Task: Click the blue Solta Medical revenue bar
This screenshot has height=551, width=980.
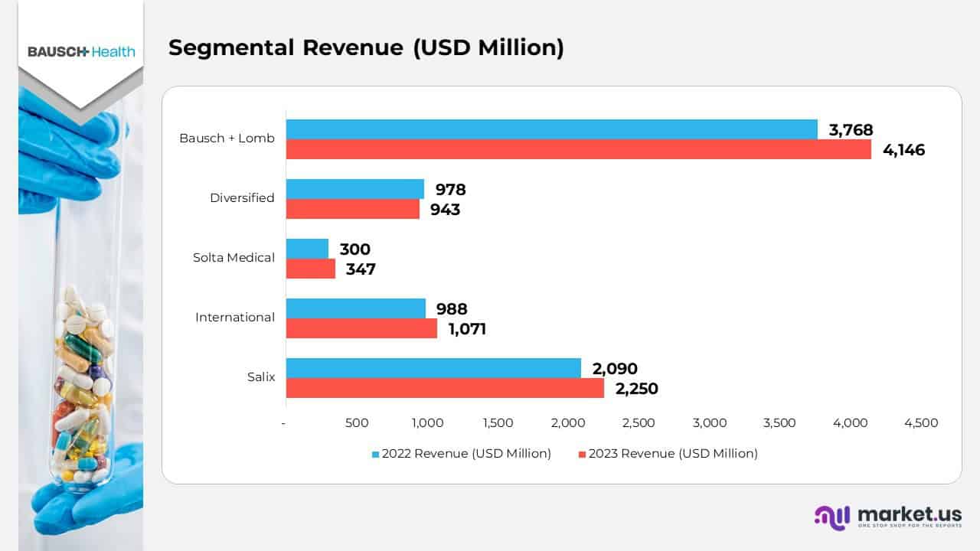Action: pos(306,249)
